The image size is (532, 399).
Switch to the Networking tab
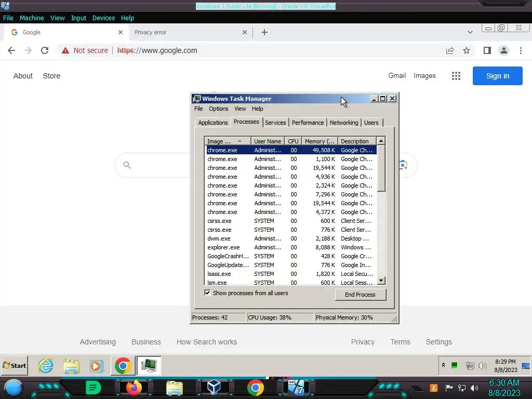[344, 123]
